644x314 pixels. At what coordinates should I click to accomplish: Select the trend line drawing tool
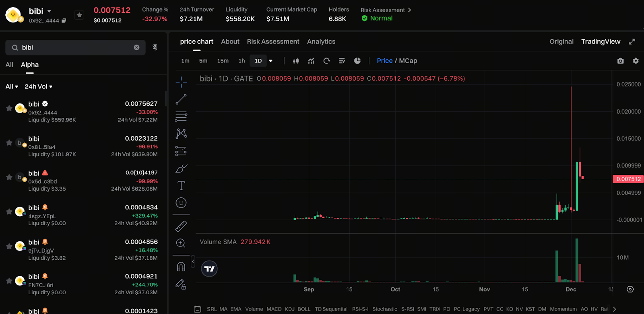click(181, 99)
